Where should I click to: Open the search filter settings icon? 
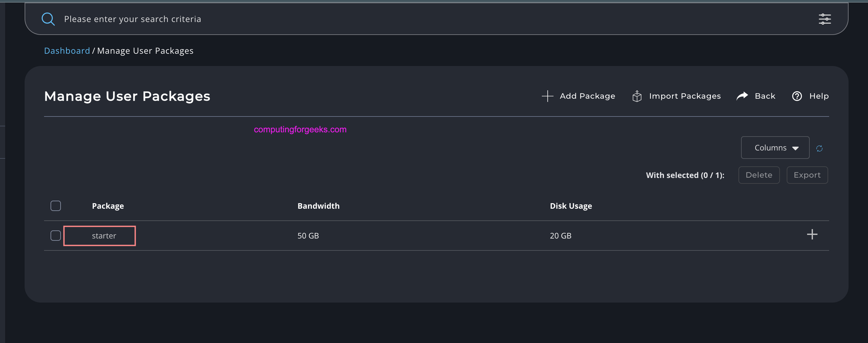825,19
